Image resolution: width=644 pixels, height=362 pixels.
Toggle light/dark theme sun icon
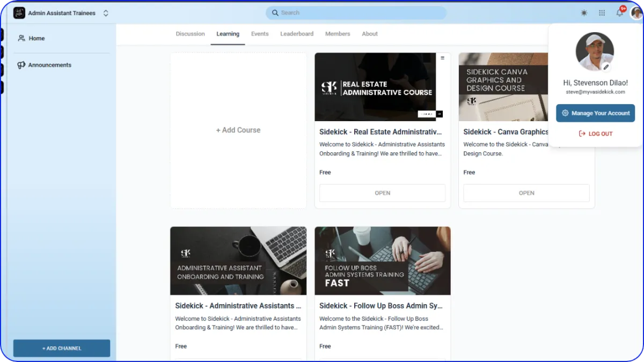pyautogui.click(x=584, y=13)
